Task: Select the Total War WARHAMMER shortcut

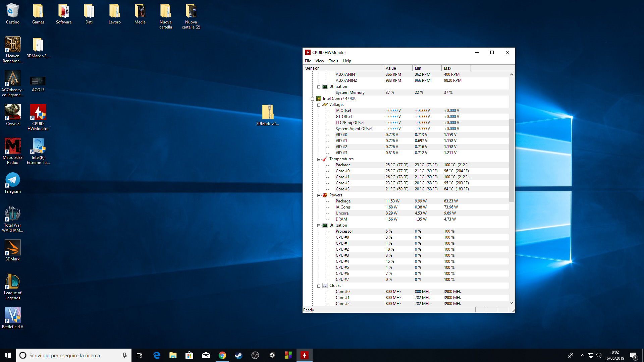Action: point(13,219)
